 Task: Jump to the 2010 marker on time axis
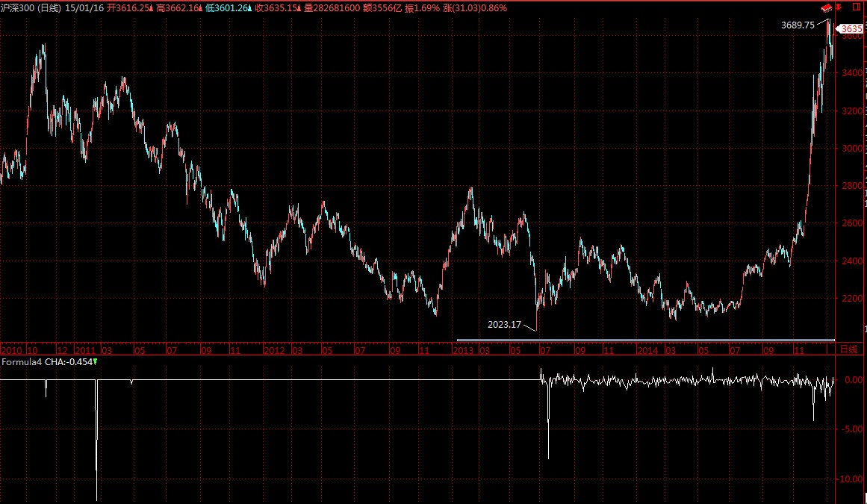pos(12,350)
